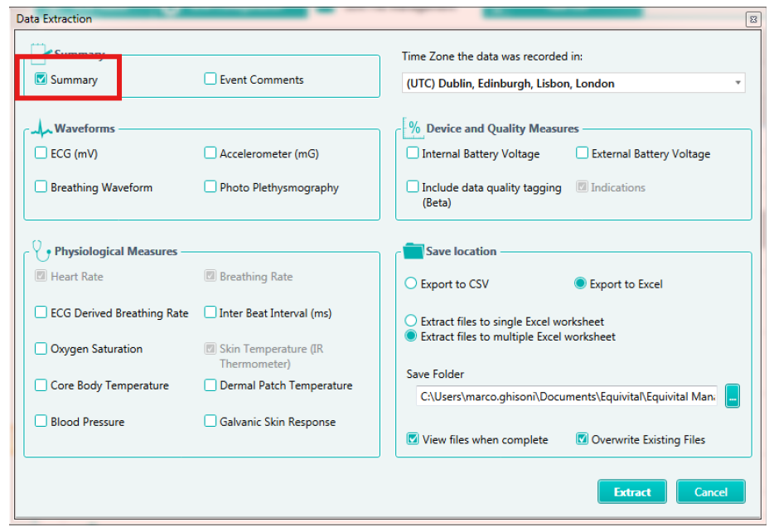769x532 pixels.
Task: Check the Galvanic Skin Response option
Action: (x=210, y=421)
